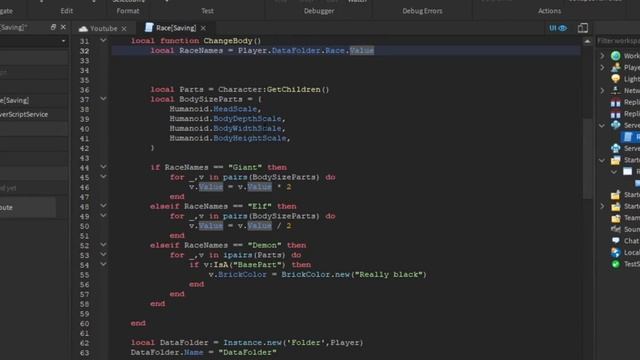Click the script icon on Race[Saving] tab
Image resolution: width=640 pixels, height=360 pixels.
point(149,27)
